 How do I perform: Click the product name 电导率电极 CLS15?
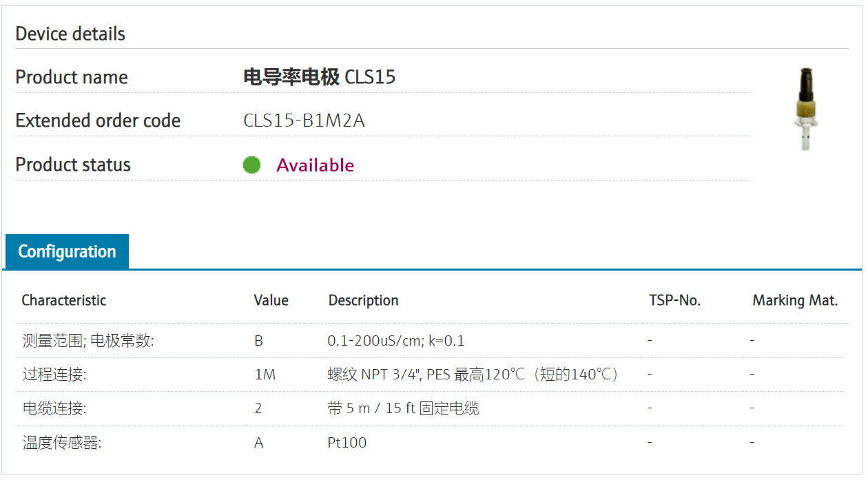click(x=320, y=77)
